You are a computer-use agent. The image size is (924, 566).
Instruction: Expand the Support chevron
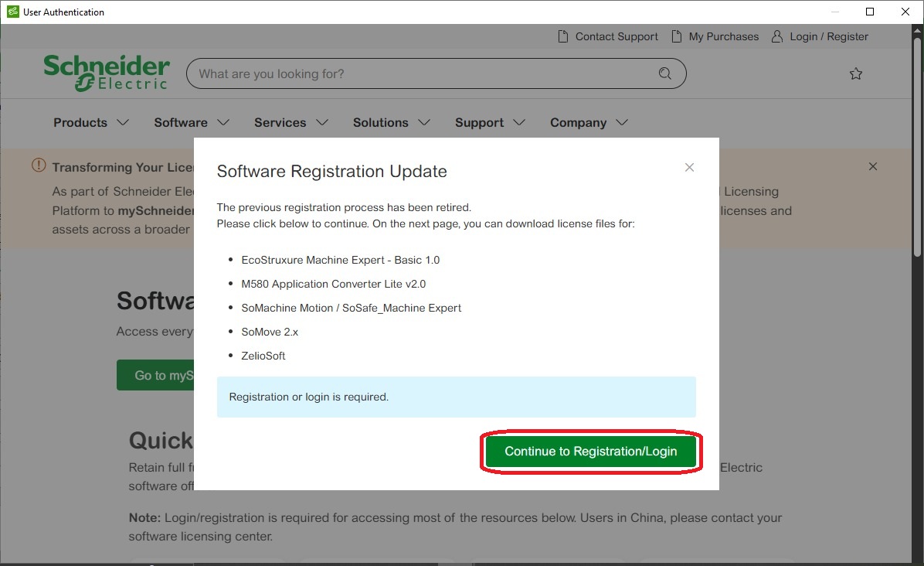(519, 123)
